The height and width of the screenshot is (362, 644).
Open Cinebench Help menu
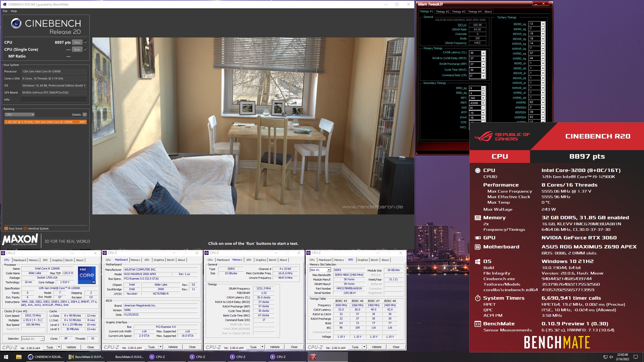click(x=14, y=11)
